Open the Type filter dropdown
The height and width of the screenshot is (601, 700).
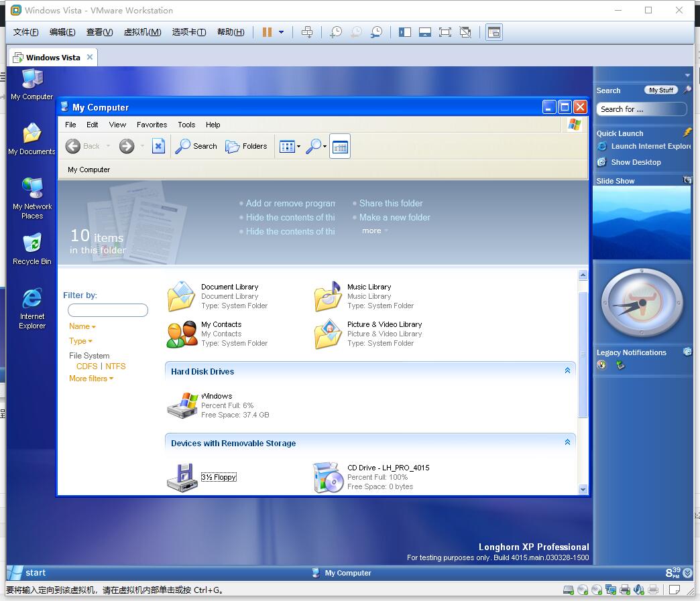point(80,341)
